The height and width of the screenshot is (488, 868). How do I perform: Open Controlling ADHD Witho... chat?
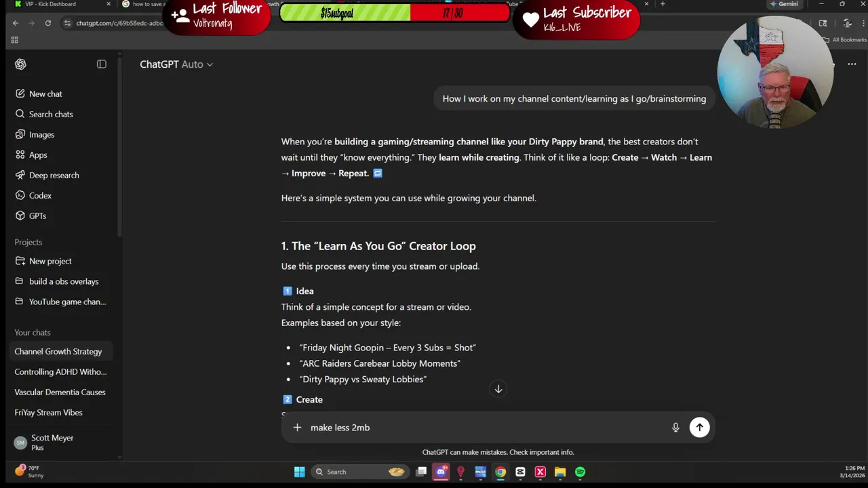pyautogui.click(x=62, y=371)
